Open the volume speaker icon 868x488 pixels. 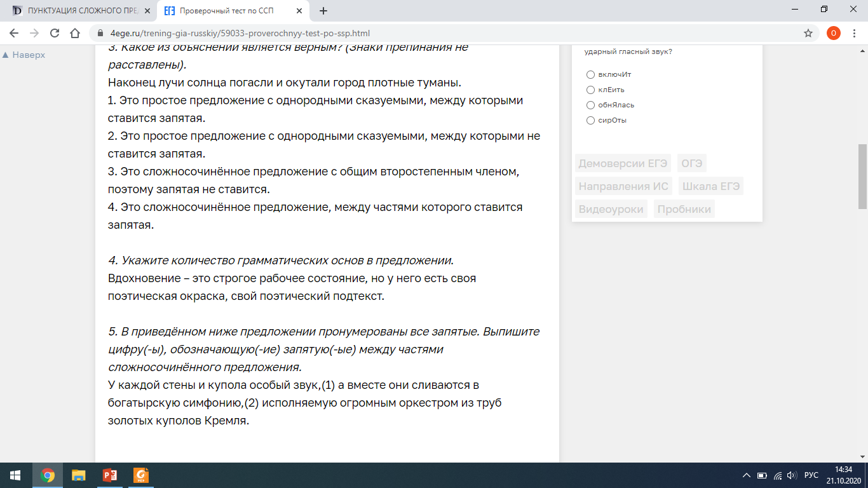tap(792, 475)
